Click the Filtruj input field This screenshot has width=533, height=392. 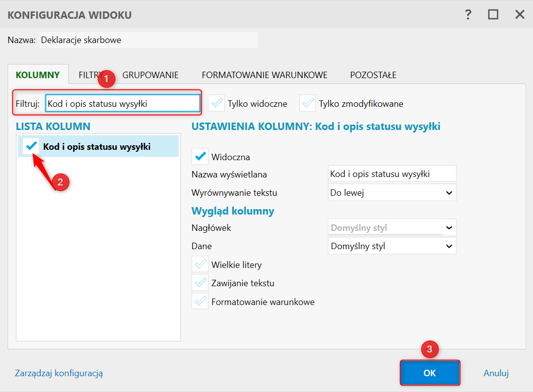click(123, 103)
